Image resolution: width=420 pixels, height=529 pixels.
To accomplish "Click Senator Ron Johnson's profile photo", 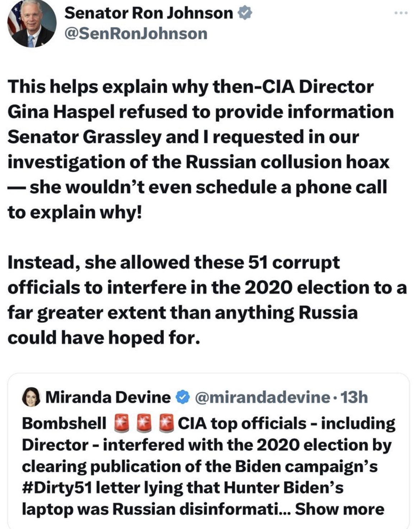I will [x=32, y=24].
